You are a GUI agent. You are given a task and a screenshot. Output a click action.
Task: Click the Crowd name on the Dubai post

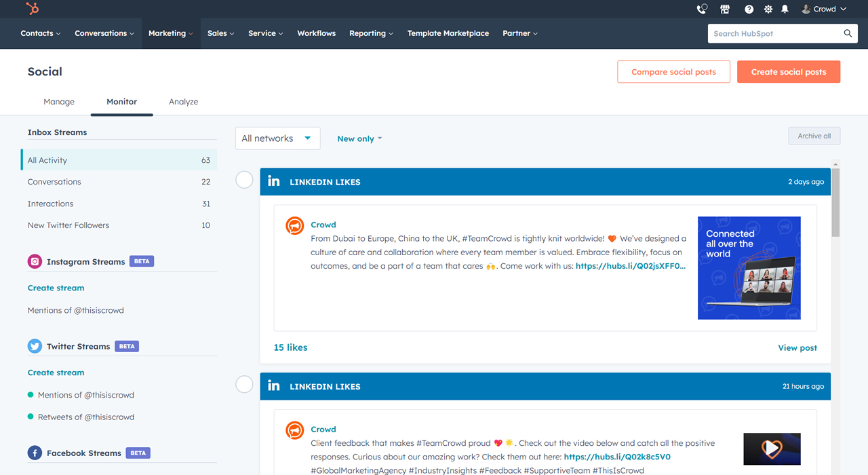pos(323,225)
